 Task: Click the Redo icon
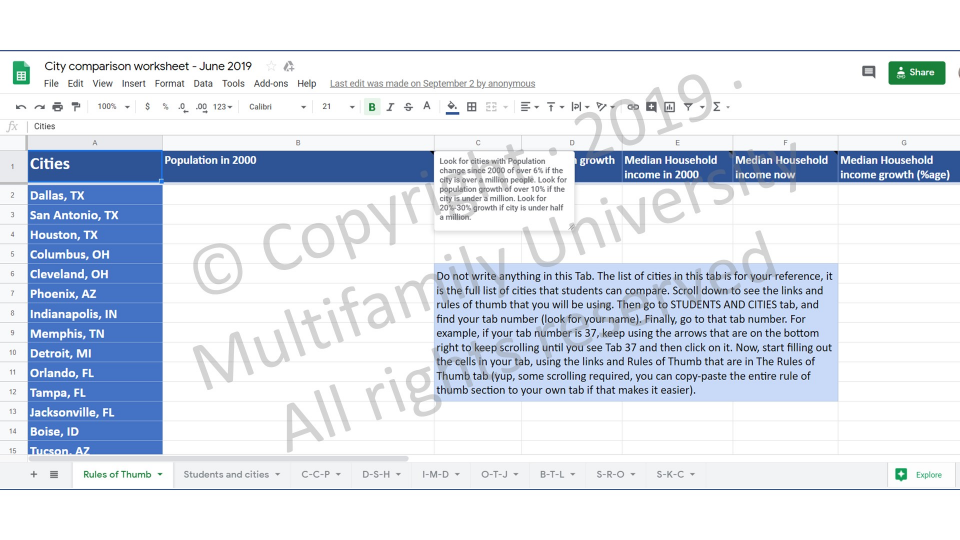coord(39,107)
